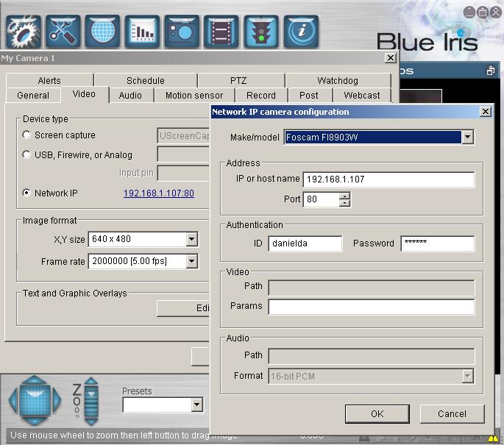Click the PTZ center home pad
504x445 pixels.
coord(35,400)
